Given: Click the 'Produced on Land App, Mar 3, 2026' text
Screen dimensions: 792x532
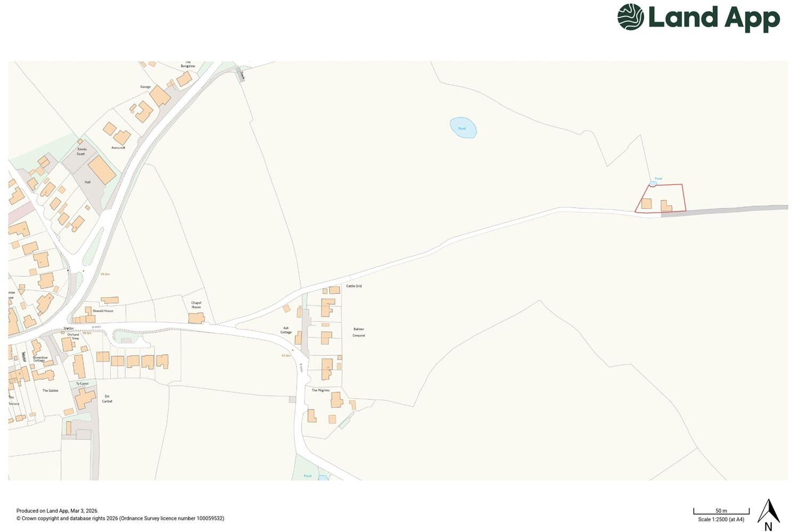Looking at the screenshot, I should [57, 511].
